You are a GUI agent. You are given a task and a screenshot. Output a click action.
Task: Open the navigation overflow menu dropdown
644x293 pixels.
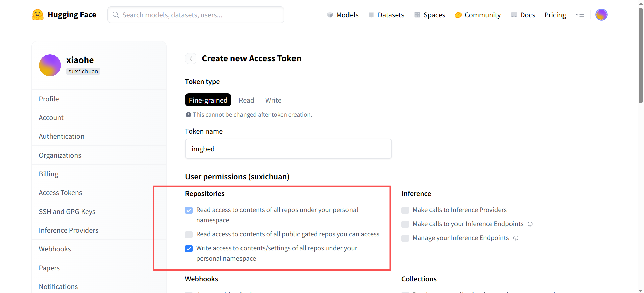580,15
